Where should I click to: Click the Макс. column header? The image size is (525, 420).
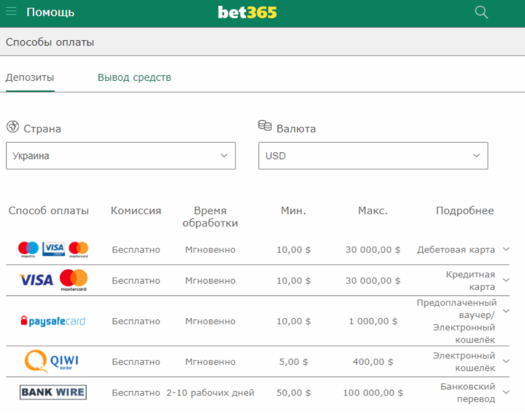point(372,211)
